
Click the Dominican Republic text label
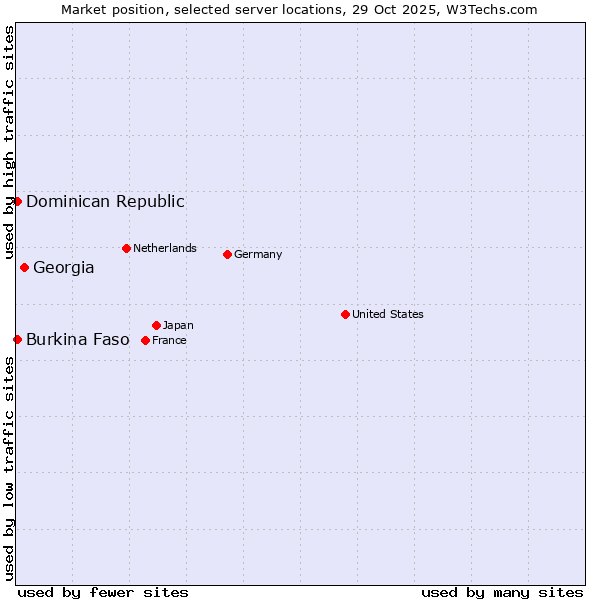coord(105,201)
